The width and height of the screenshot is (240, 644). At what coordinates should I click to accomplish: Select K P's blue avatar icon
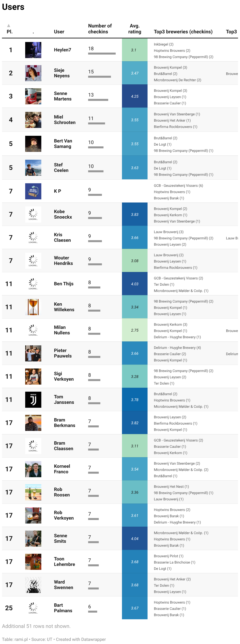click(33, 191)
